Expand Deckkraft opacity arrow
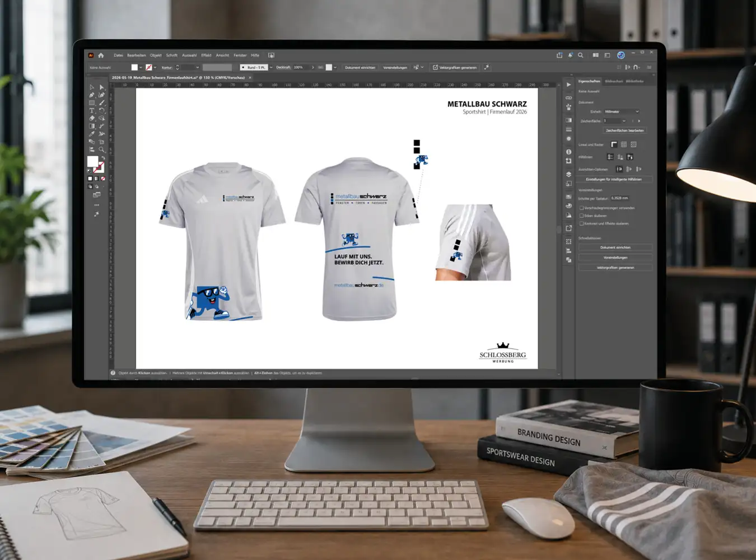Image resolution: width=756 pixels, height=560 pixels. (312, 67)
